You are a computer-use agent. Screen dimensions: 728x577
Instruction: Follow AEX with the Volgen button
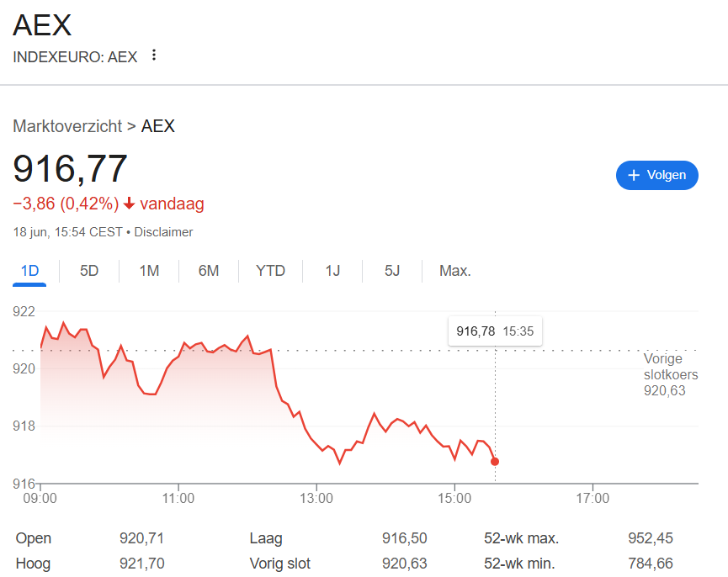pyautogui.click(x=657, y=175)
